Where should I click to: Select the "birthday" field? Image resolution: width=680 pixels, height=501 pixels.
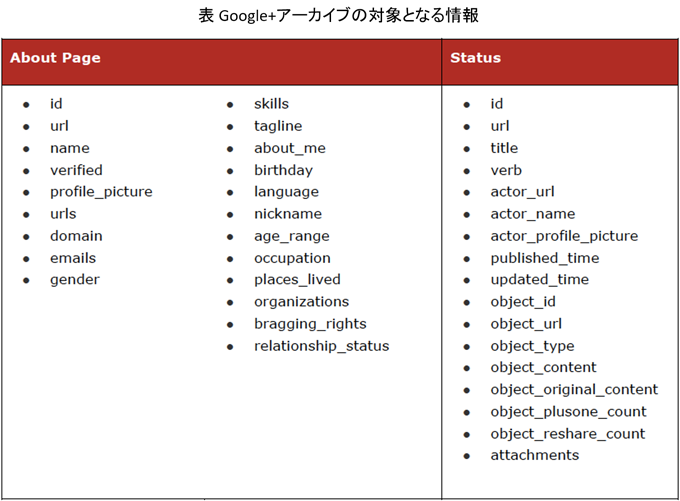283,170
